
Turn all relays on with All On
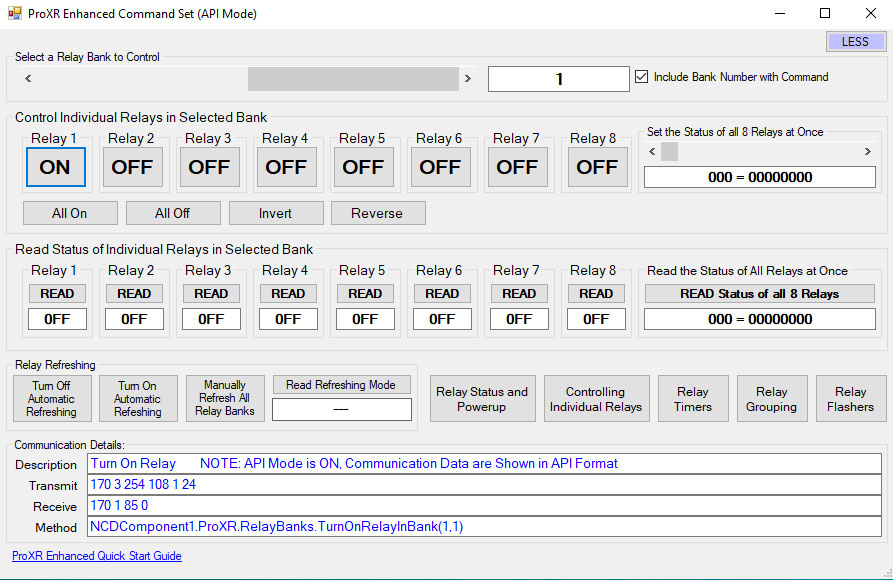(x=70, y=213)
